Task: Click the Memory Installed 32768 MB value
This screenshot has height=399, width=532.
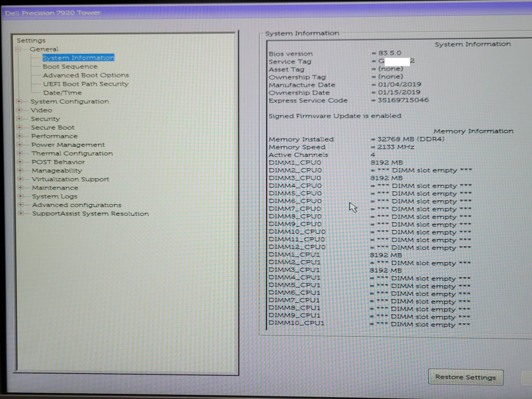Action: 411,139
